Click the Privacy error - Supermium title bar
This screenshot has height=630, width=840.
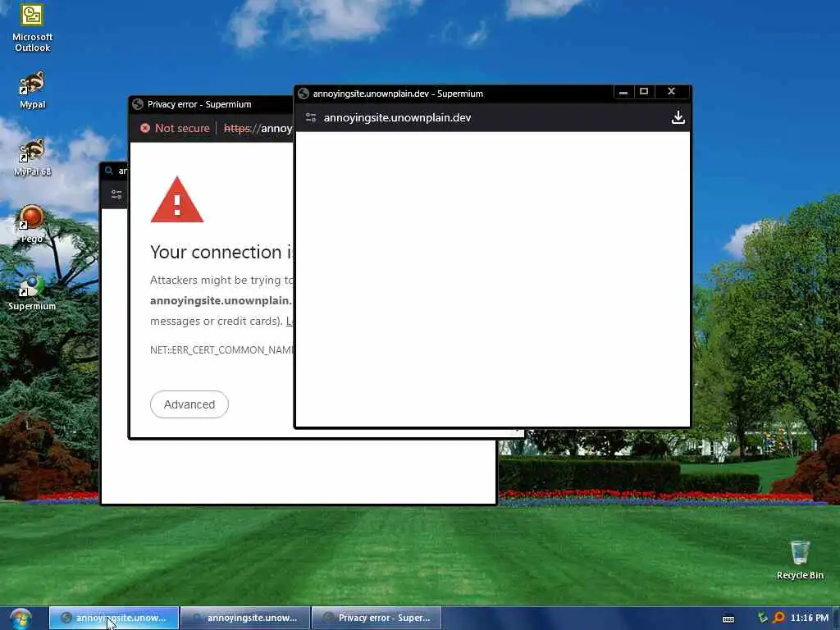tap(212, 104)
